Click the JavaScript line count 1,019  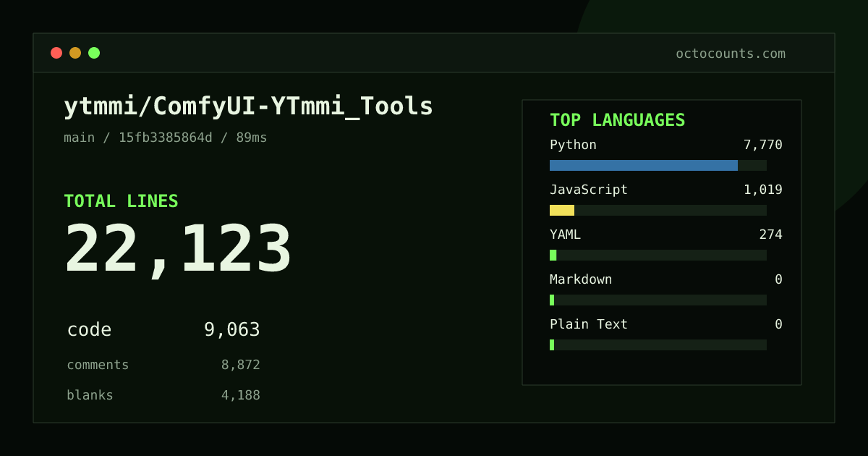click(762, 190)
